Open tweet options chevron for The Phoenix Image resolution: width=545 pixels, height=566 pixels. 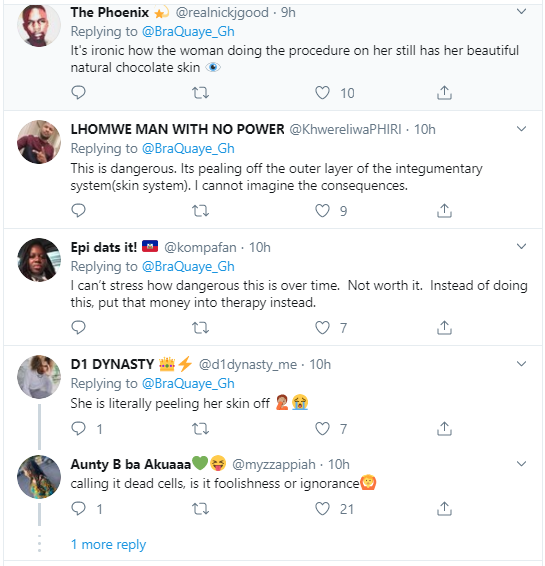[x=521, y=12]
